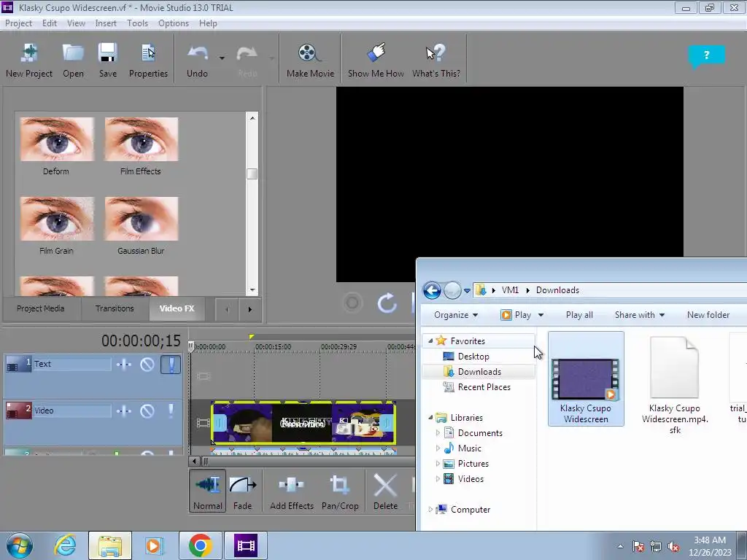The image size is (747, 560).
Task: Toggle solo on the Video track
Action: (171, 411)
